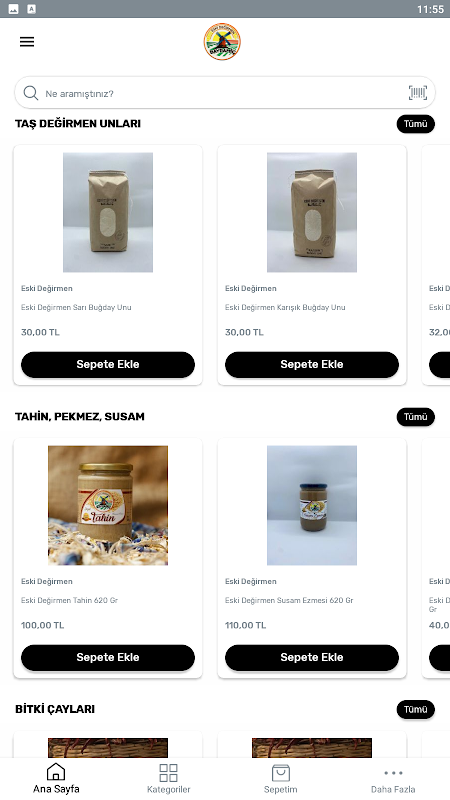This screenshot has height=800, width=450.
Task: Open the Tahin jar product image
Action: 108,505
